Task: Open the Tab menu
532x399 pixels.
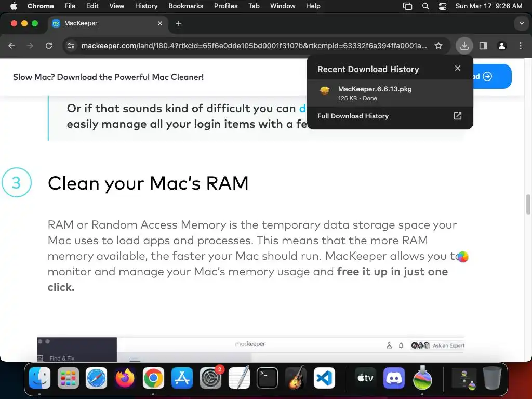Action: click(x=254, y=6)
